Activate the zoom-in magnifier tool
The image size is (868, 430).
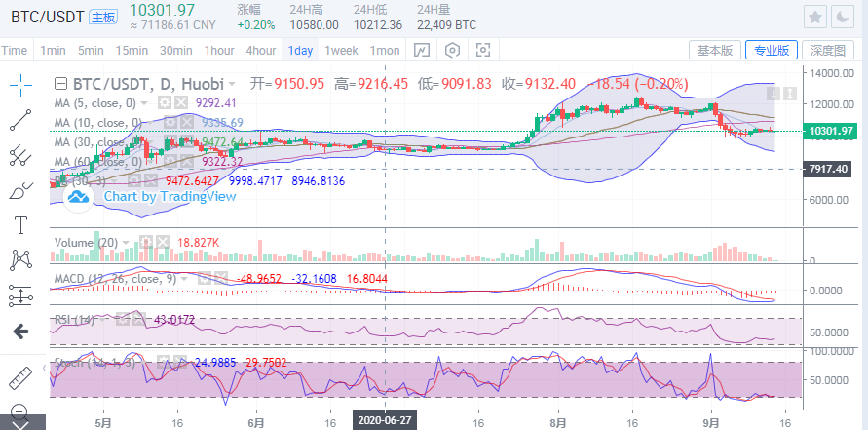(x=20, y=412)
